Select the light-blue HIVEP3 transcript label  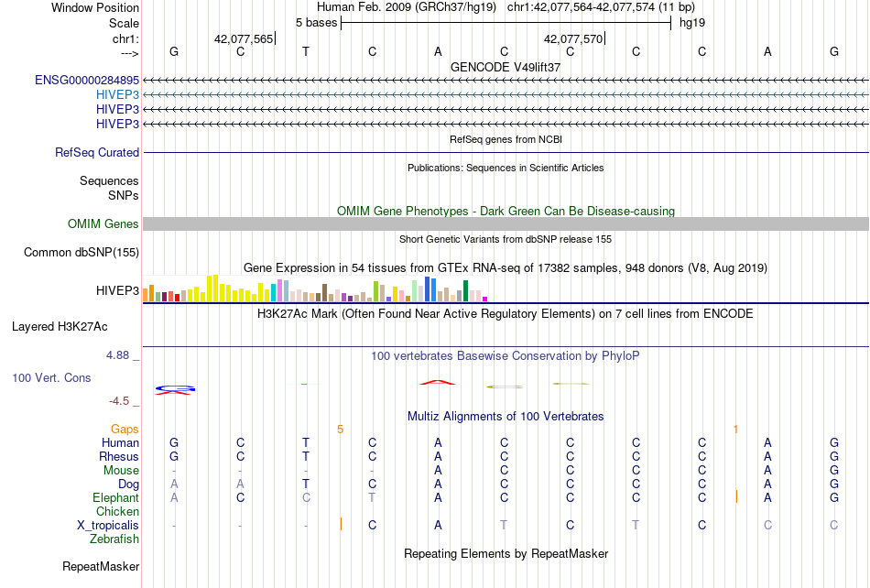[x=117, y=95]
